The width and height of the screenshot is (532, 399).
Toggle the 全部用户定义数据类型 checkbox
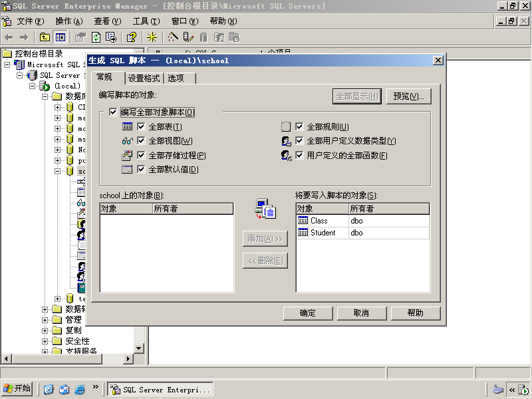299,140
